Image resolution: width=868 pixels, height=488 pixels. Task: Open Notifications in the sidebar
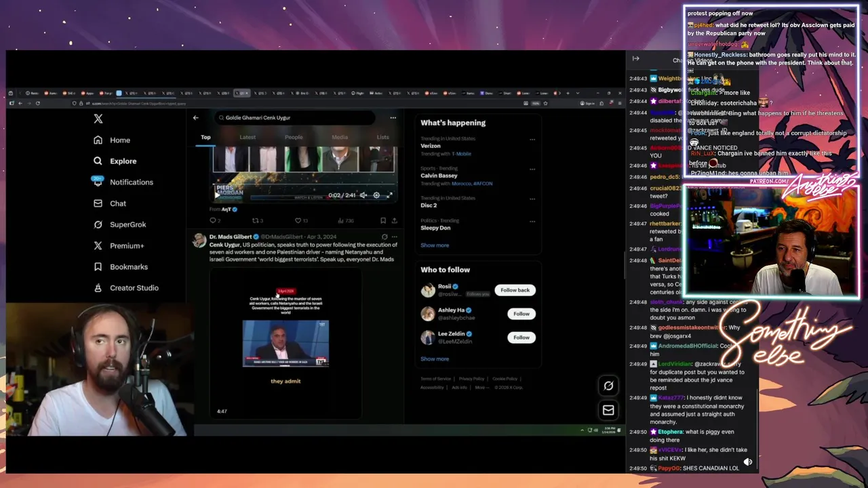tap(123, 182)
